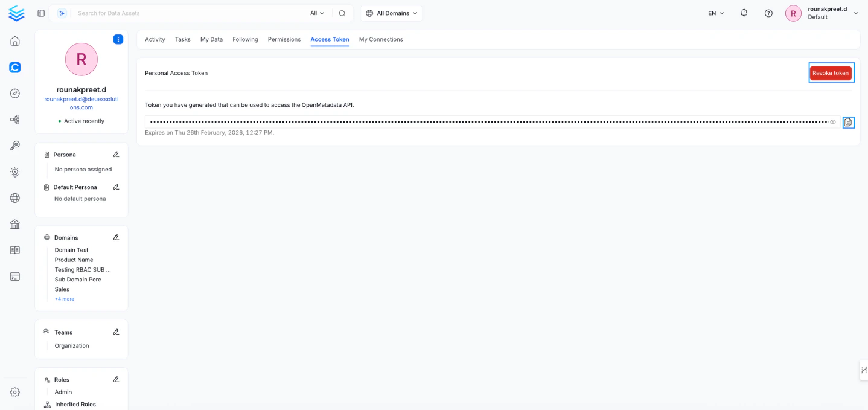The height and width of the screenshot is (410, 868).
Task: Click the masked access token field
Action: pos(492,122)
